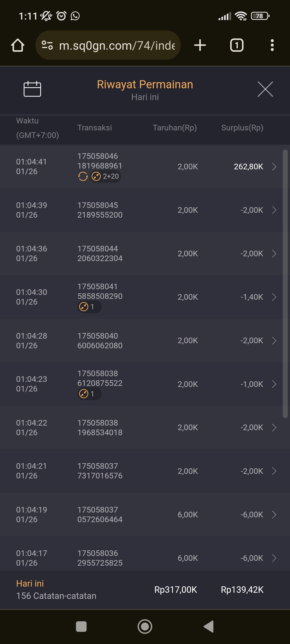Screen dimensions: 290x644
Task: Expand the -1,40K transaction row chevron
Action: pos(274,297)
